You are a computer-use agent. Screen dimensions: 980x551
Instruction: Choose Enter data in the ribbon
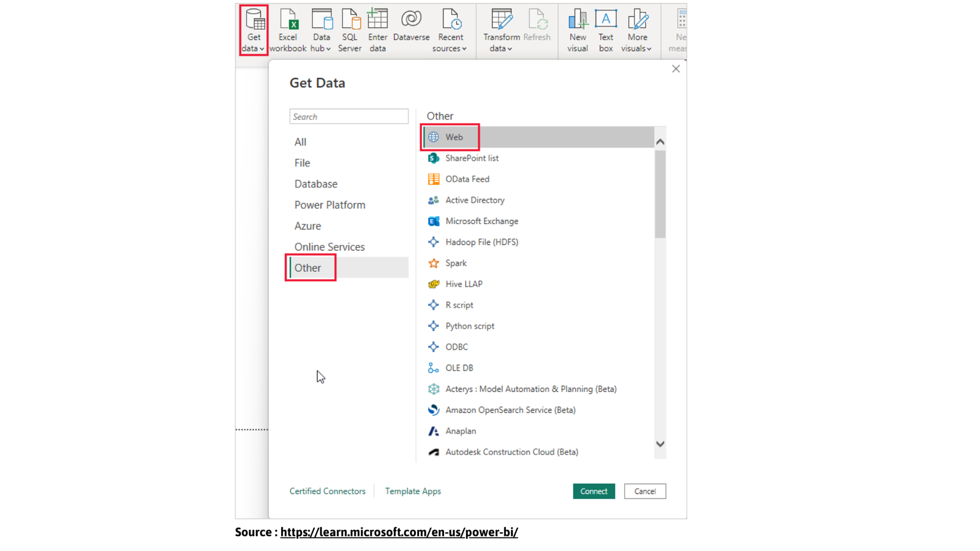tap(377, 30)
